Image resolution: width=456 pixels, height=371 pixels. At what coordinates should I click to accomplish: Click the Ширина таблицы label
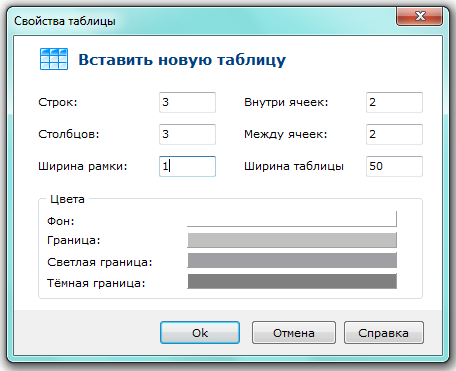(x=294, y=166)
